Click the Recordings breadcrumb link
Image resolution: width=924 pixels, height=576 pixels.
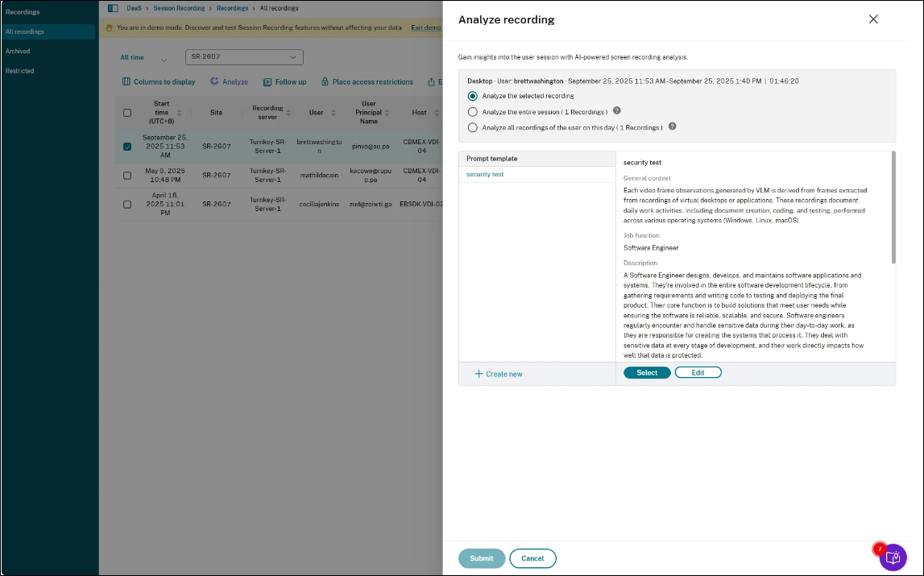coord(232,8)
